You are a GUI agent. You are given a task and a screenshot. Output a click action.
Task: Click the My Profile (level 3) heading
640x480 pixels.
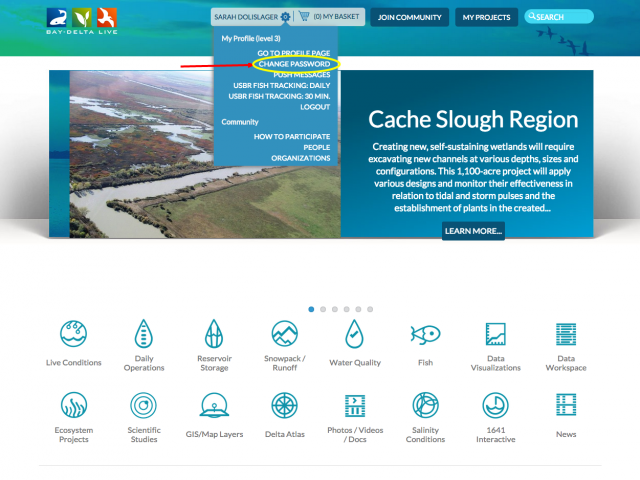point(251,38)
